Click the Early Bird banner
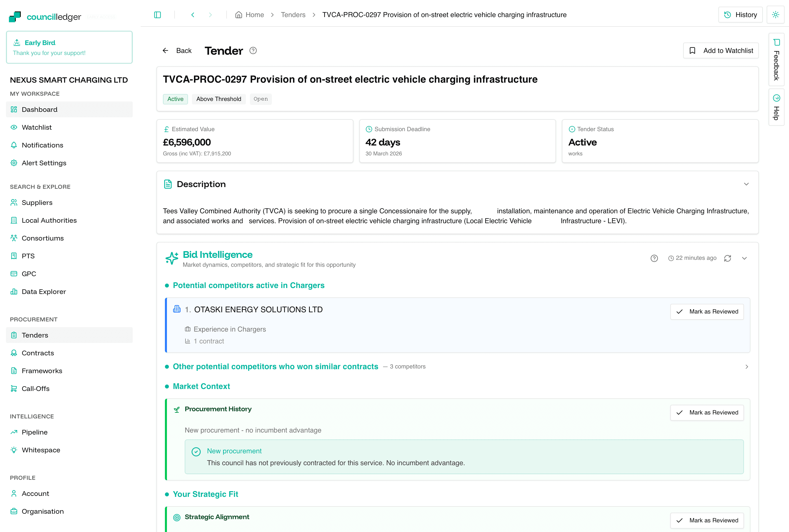 [69, 47]
